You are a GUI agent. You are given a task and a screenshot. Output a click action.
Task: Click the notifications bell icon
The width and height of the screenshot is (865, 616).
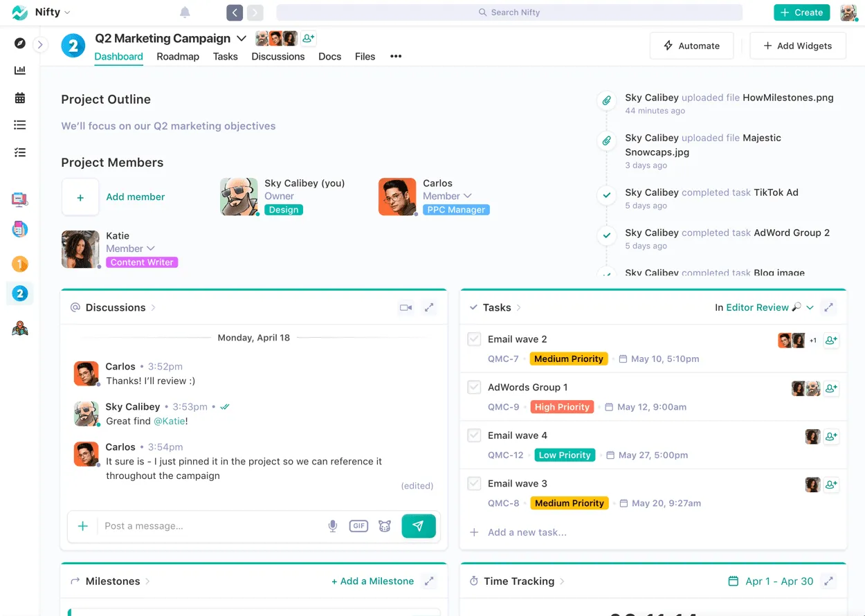pos(185,12)
